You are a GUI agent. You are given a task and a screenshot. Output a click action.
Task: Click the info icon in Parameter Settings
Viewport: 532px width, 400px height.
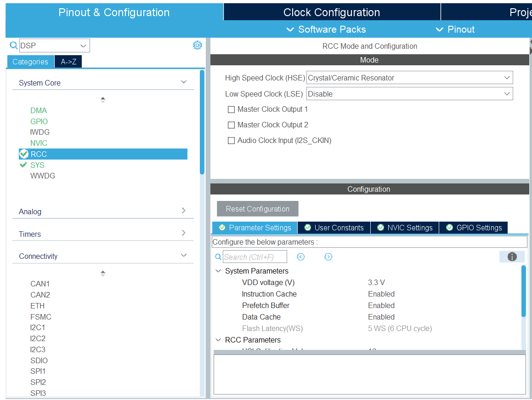pos(512,257)
